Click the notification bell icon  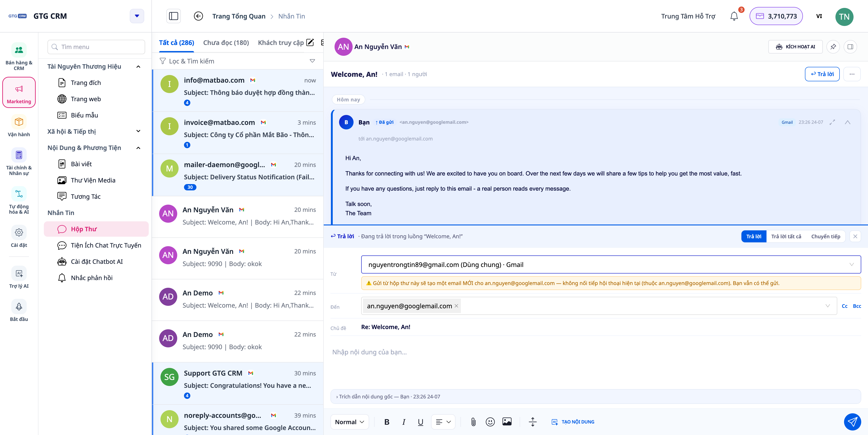(x=734, y=16)
